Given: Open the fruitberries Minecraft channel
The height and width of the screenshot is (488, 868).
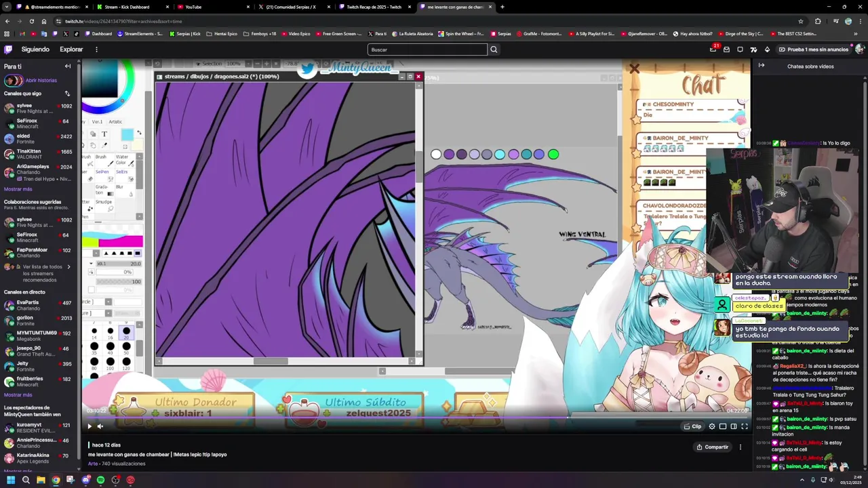Looking at the screenshot, I should [38, 382].
